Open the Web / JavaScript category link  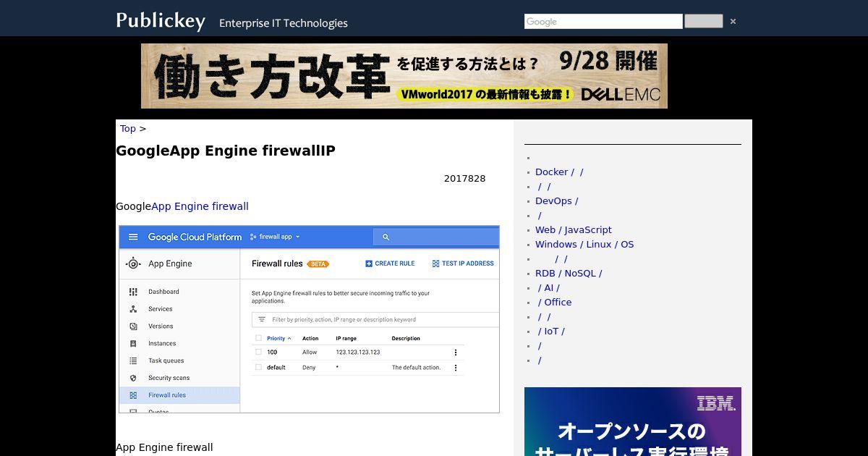pos(574,230)
